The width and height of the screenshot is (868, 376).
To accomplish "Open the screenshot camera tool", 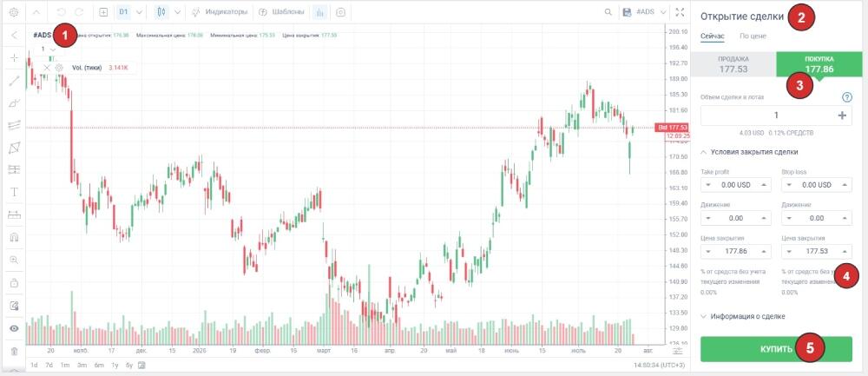I will pos(341,11).
